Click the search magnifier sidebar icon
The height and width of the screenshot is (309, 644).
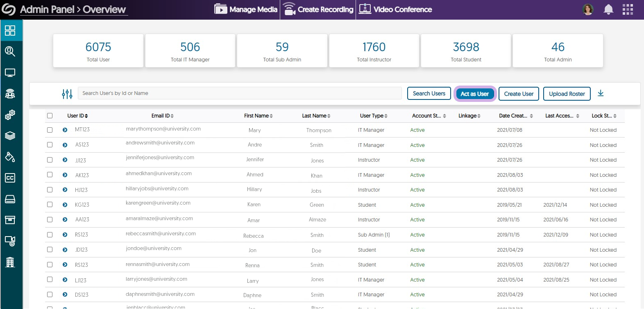coord(10,52)
